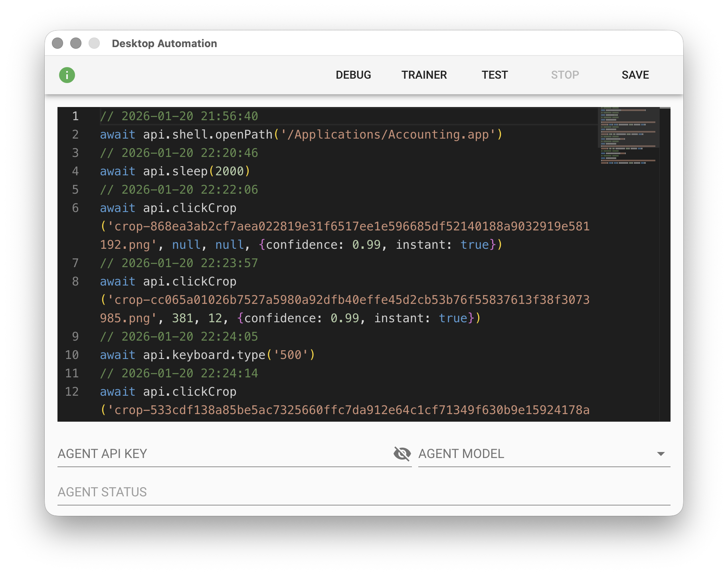The height and width of the screenshot is (575, 728).
Task: Click the green info icon
Action: 67,75
